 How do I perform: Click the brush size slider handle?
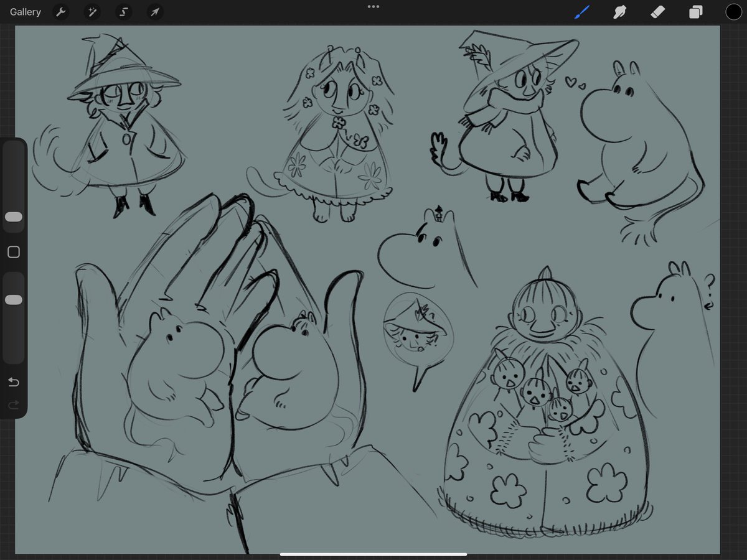[13, 217]
